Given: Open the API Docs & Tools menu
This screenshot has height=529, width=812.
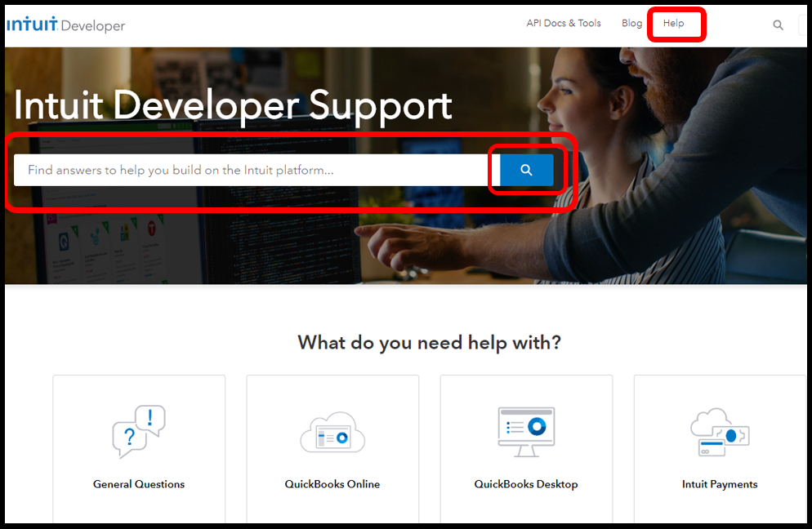Looking at the screenshot, I should [x=564, y=24].
